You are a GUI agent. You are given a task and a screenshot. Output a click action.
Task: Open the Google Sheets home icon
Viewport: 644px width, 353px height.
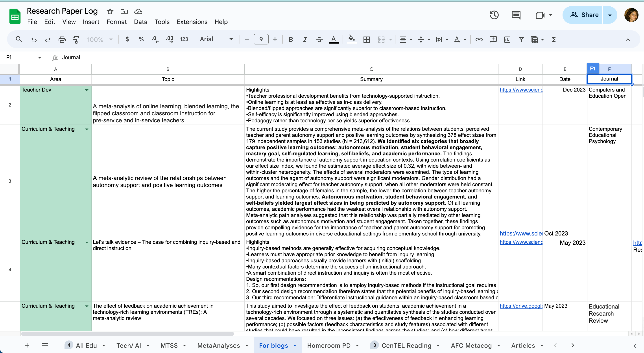[x=15, y=17]
